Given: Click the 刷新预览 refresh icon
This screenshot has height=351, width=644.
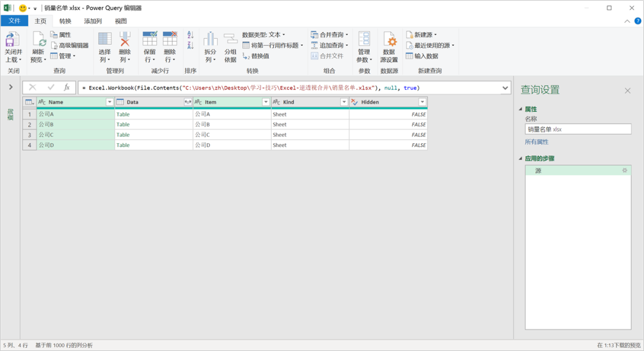Looking at the screenshot, I should click(x=39, y=41).
